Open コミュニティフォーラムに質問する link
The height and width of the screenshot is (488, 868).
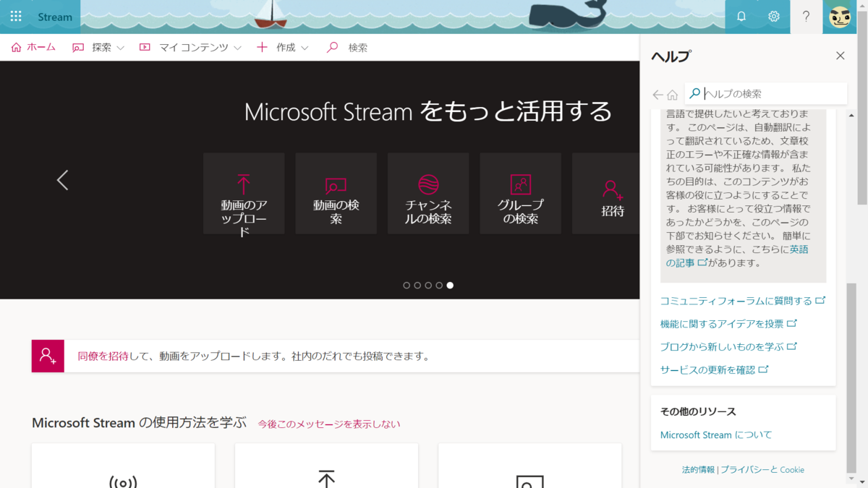click(x=743, y=301)
